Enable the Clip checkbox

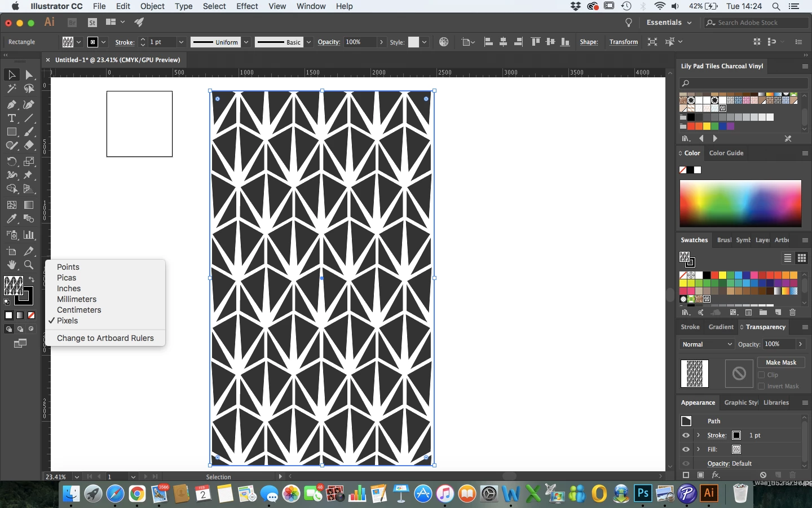[x=761, y=375]
